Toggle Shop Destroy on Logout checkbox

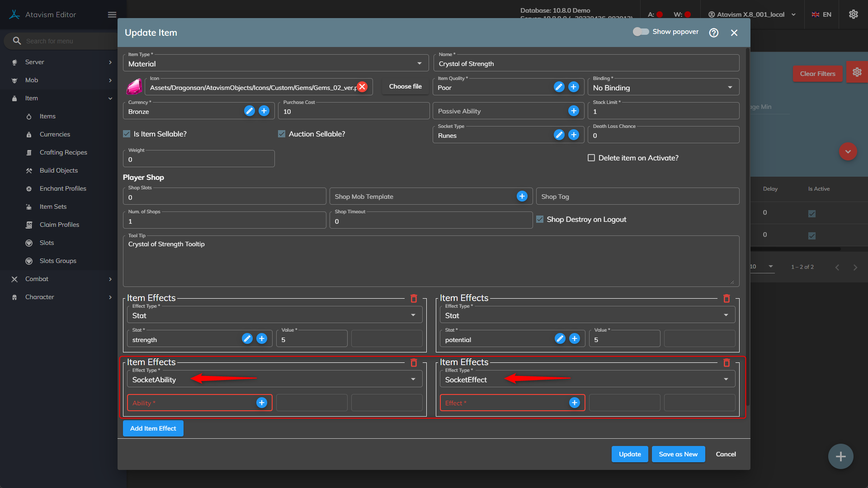coord(540,219)
